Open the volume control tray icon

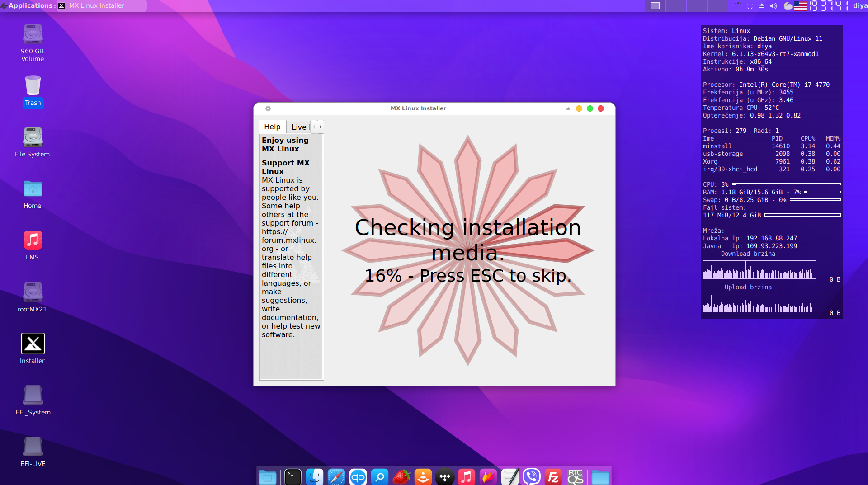click(774, 6)
